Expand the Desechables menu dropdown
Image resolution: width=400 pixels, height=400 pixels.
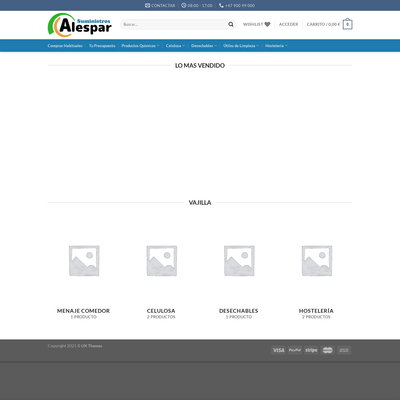point(204,46)
